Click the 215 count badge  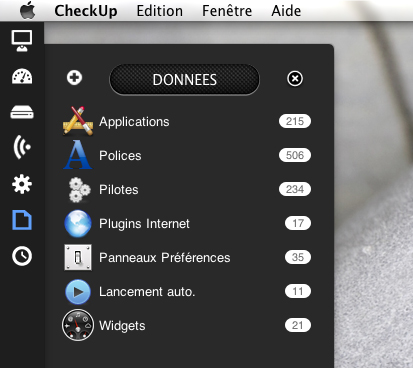pyautogui.click(x=295, y=121)
